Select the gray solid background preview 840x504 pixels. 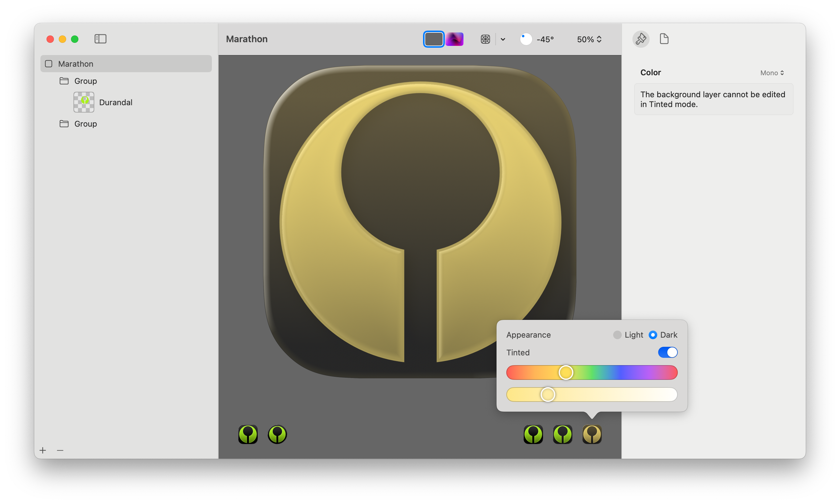[433, 39]
